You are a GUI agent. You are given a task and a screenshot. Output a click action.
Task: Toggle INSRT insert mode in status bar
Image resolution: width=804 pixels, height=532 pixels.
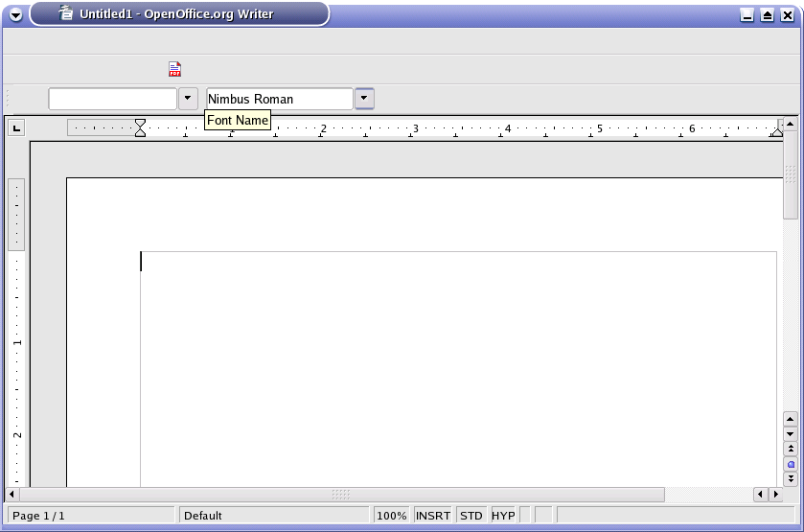(432, 516)
